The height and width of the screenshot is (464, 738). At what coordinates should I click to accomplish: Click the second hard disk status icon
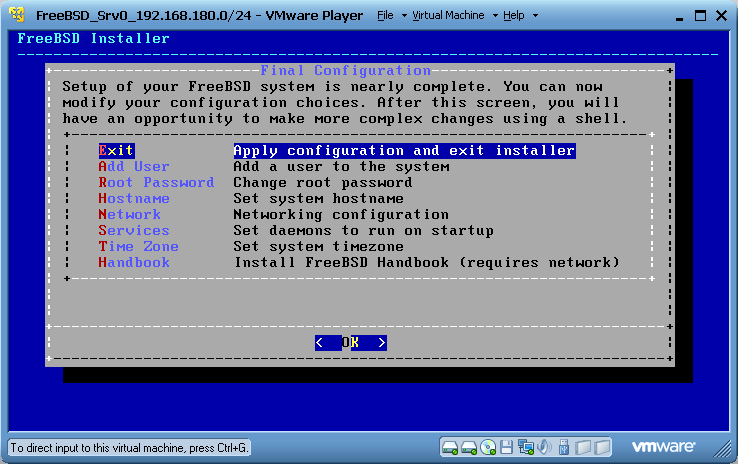(x=469, y=447)
